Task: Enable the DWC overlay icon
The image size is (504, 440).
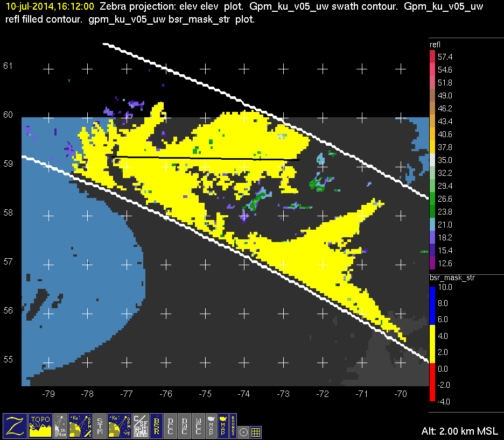Action: click(x=185, y=425)
